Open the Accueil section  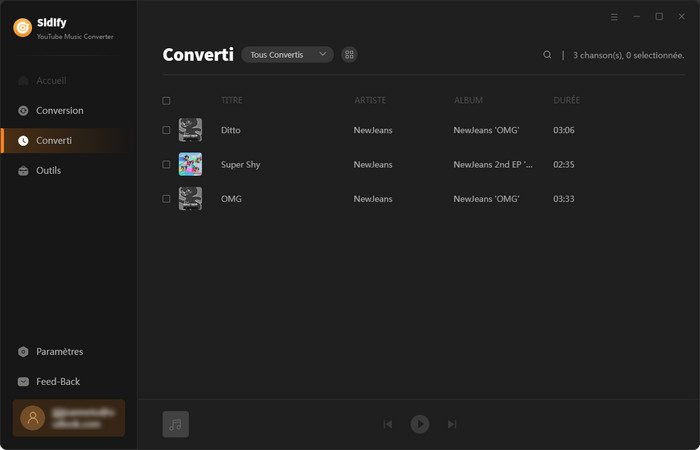(50, 80)
